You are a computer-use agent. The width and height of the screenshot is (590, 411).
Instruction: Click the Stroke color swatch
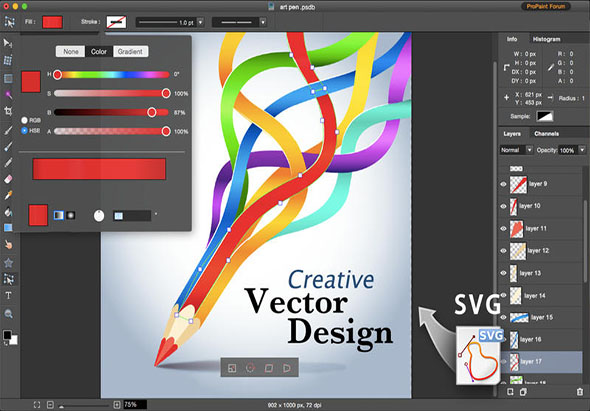coord(116,22)
